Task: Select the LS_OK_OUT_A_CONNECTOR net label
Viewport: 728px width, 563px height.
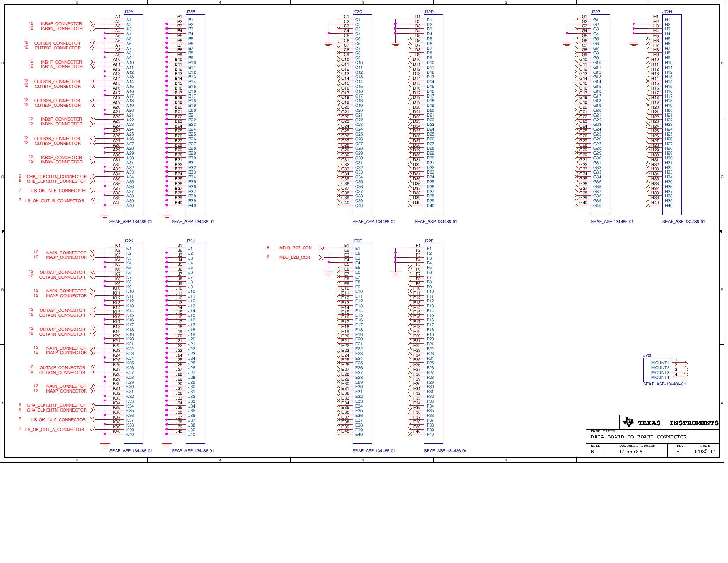Action: click(54, 430)
